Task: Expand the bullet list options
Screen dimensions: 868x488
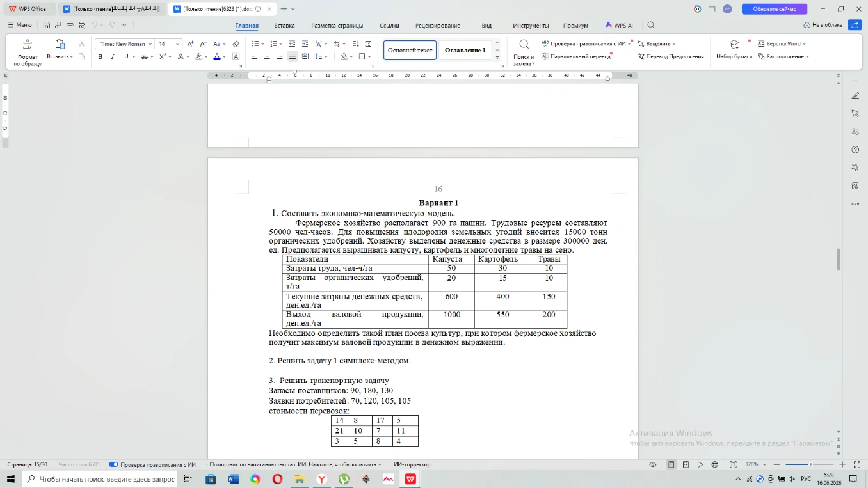Action: click(x=262, y=44)
